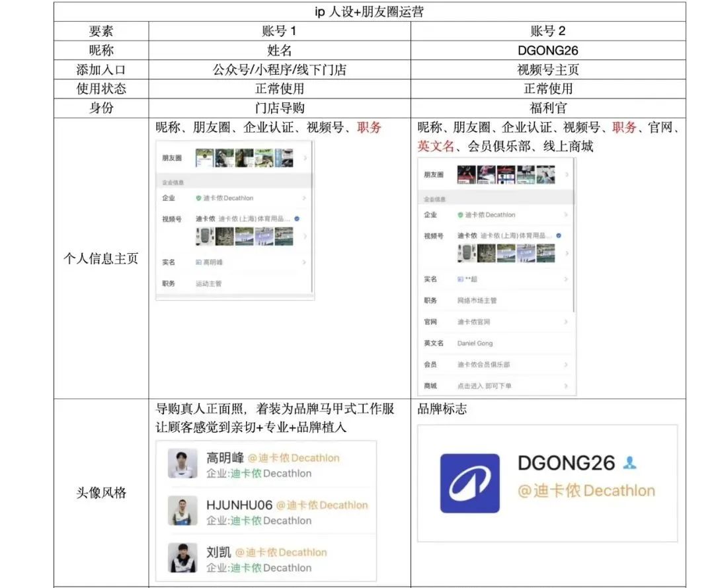Open first 朋友圈 photo thumbnail in account 2 profile
The height and width of the screenshot is (588, 714).
(466, 175)
